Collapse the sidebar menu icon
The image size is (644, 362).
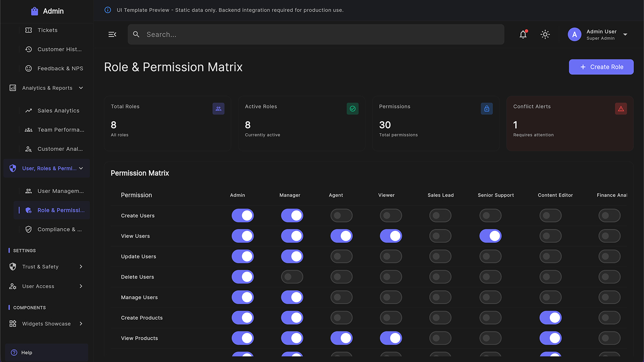[112, 34]
